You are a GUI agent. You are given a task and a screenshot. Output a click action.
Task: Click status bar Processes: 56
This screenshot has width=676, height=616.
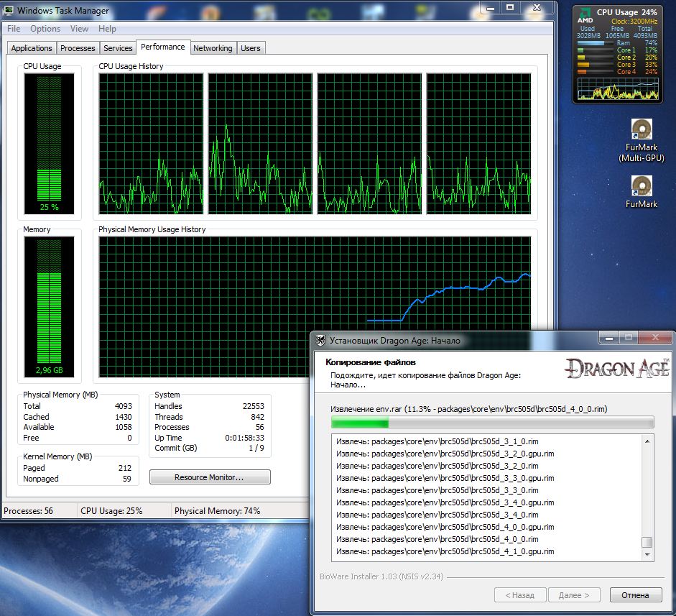(x=29, y=511)
